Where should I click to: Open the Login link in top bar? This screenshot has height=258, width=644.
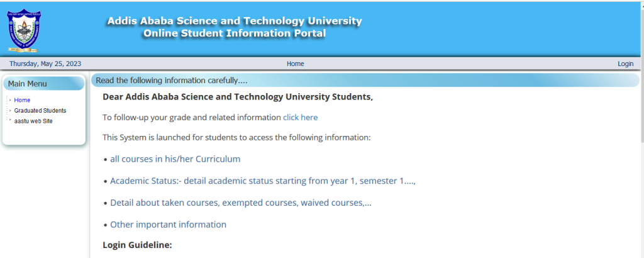coord(625,64)
